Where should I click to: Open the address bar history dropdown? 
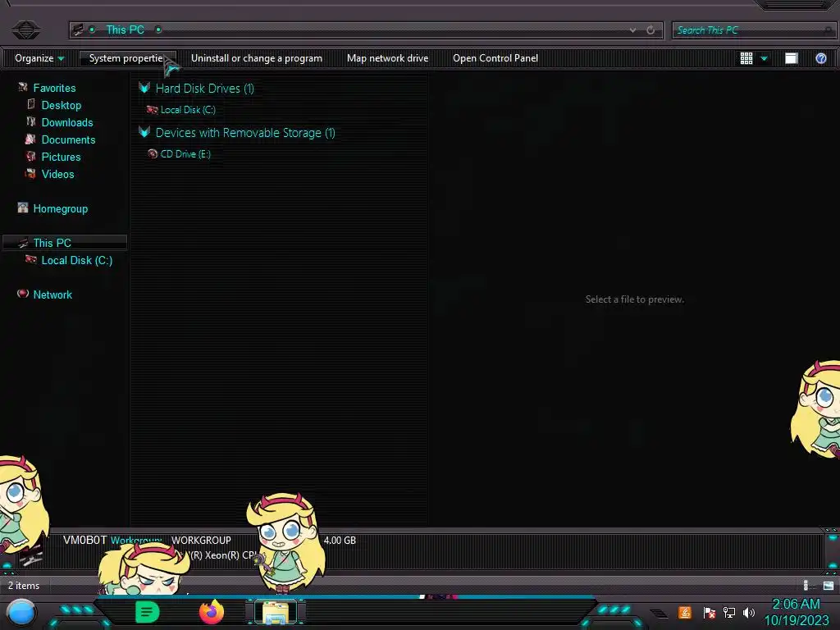[632, 30]
